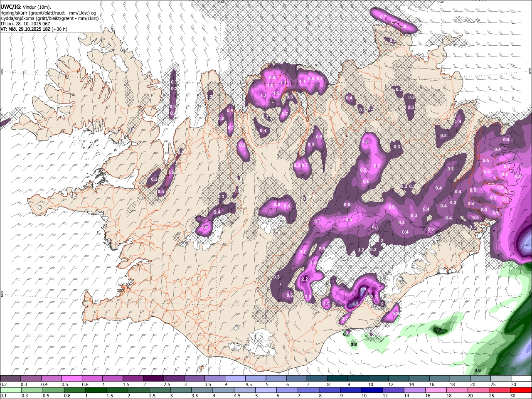
Task: Click the palest green bottom-row swatch starting at 0.1
Action: [x=10, y=390]
